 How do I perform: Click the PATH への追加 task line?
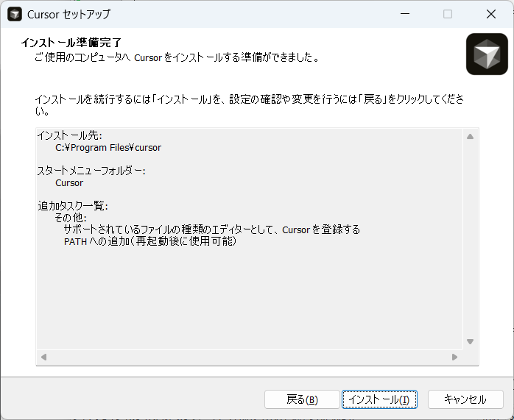click(149, 241)
